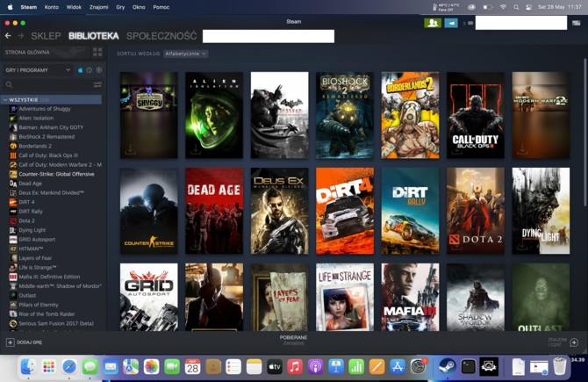The image size is (588, 382).
Task: Switch library to grid view icon
Action: click(x=97, y=52)
